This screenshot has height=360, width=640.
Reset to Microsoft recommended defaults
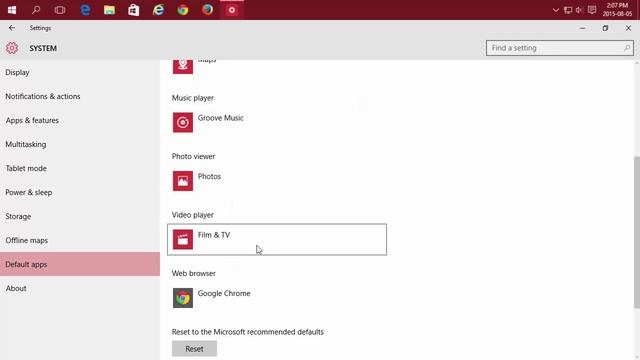[x=194, y=349]
